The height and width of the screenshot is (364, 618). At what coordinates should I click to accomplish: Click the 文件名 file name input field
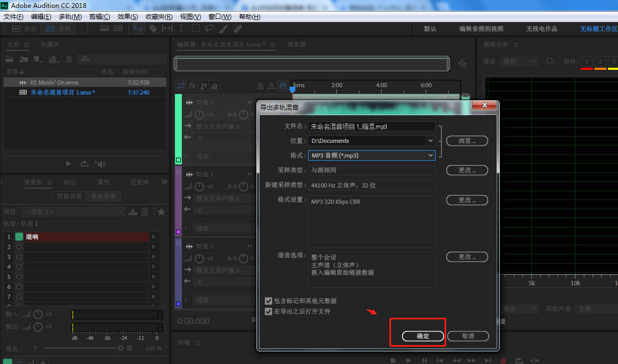tap(372, 126)
